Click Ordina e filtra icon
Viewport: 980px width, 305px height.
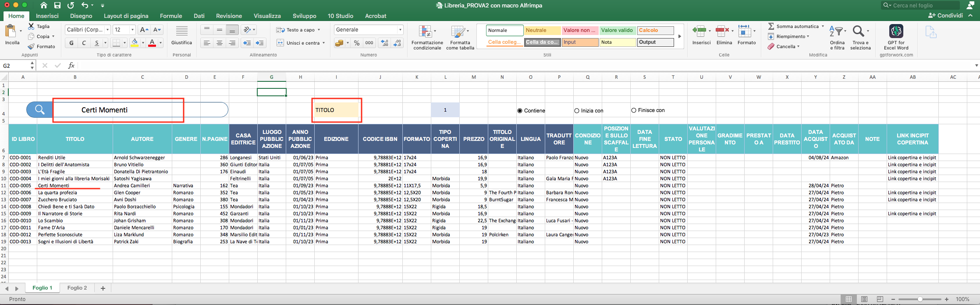836,32
